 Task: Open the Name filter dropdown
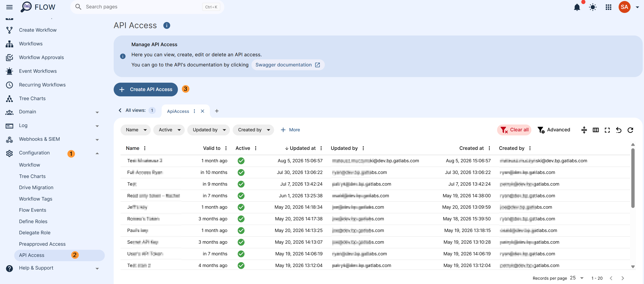pyautogui.click(x=135, y=130)
